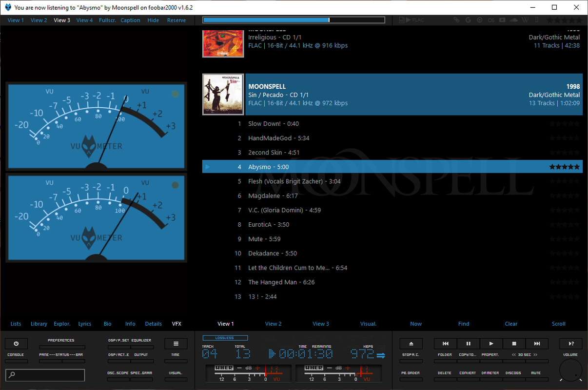Viewport: 588px width, 390px height.
Task: Click the blue arrow next to kbps
Action: click(x=381, y=355)
